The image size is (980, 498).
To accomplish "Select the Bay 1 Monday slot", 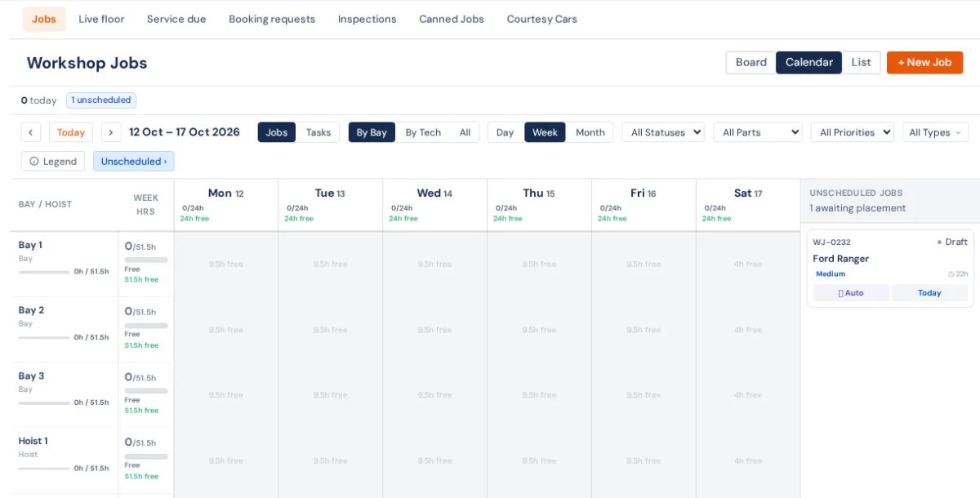I will pos(226,265).
